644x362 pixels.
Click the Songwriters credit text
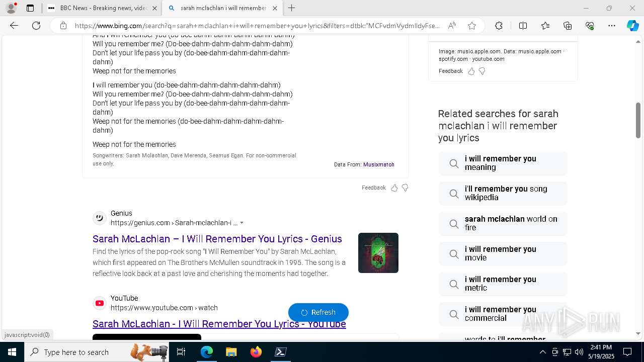click(x=194, y=159)
